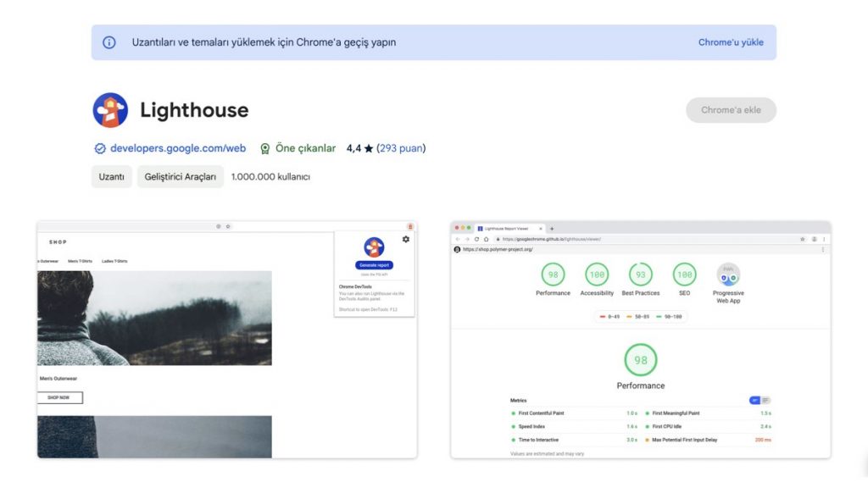The image size is (868, 488).
Task: Select the Uzantı category chip
Action: [111, 177]
